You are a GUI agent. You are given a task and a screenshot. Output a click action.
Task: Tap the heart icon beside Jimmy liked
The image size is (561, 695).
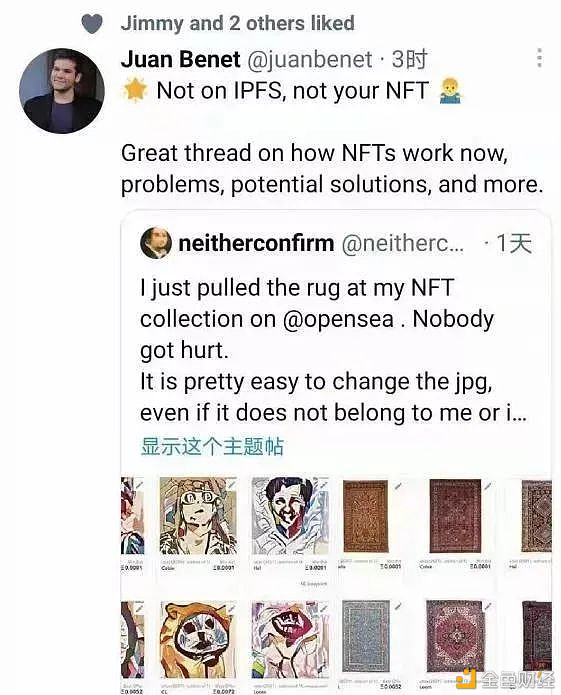pos(92,23)
